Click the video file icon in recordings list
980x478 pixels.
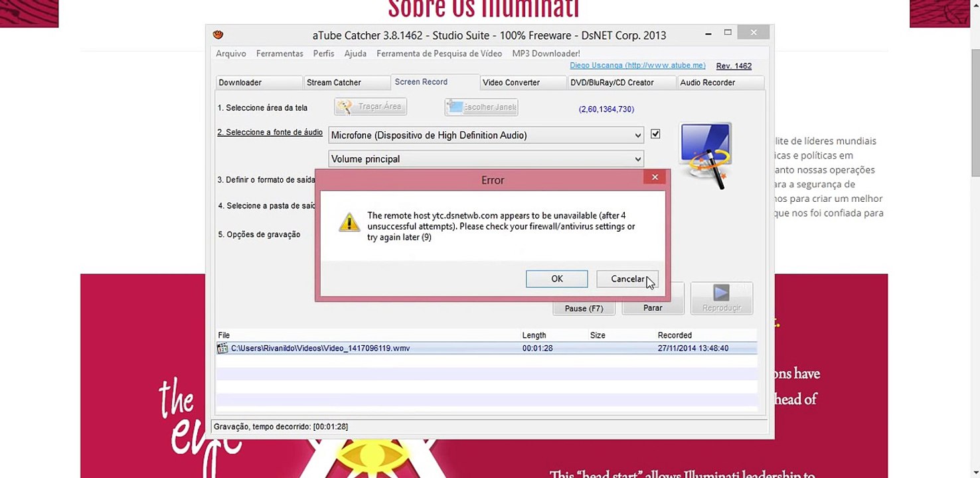coord(222,348)
